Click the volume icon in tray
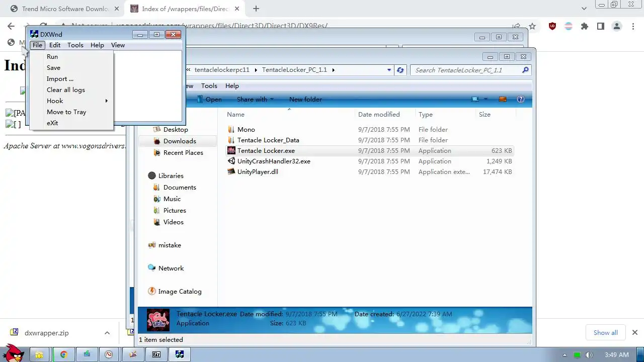 click(x=589, y=355)
